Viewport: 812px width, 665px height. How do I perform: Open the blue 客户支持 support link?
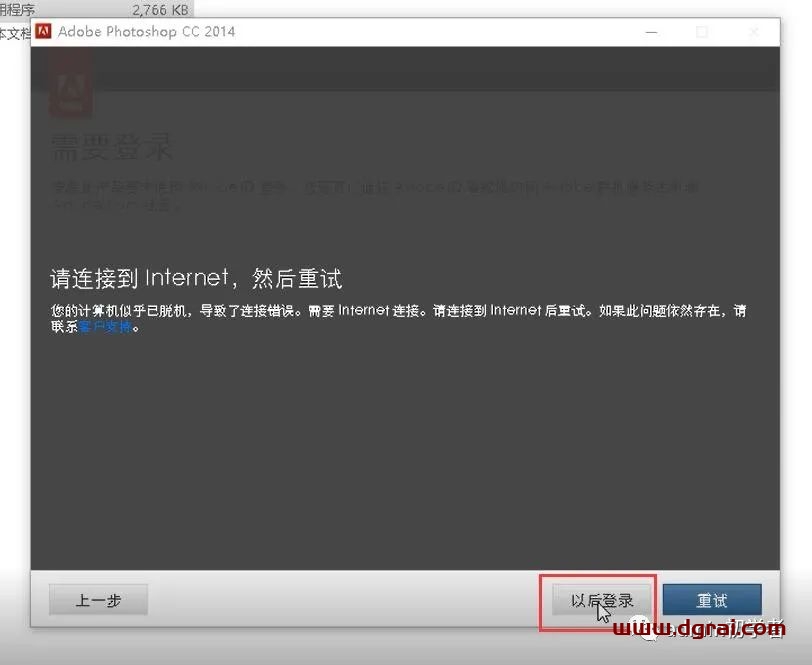point(106,327)
